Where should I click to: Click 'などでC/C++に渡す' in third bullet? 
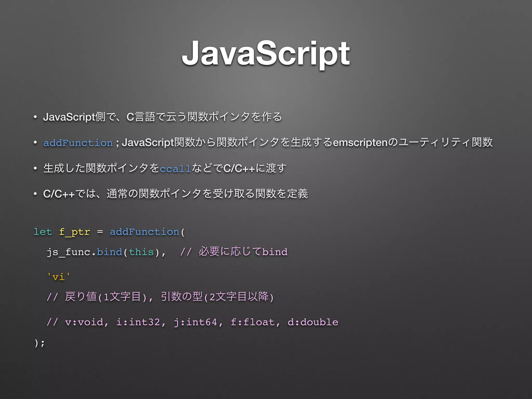tap(239, 168)
